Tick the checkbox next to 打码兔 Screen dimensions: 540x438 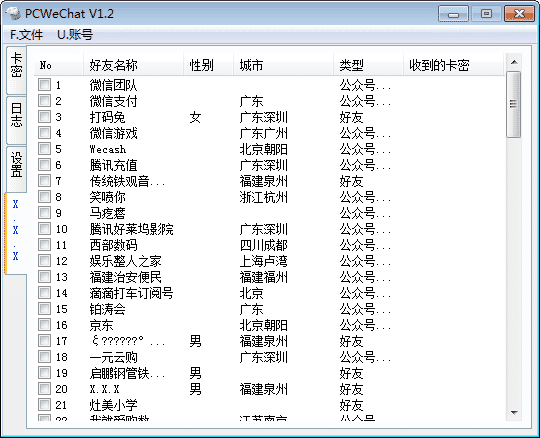click(44, 116)
